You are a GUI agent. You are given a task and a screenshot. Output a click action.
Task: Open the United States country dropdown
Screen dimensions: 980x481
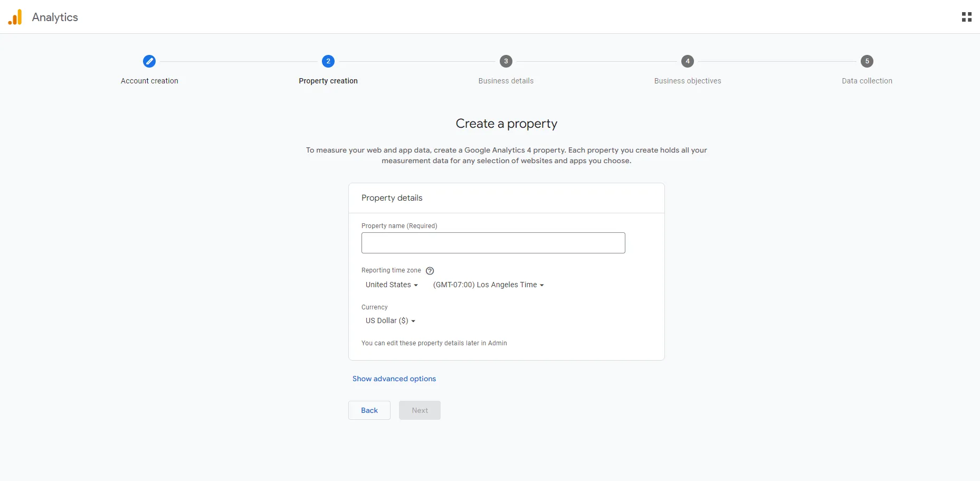[x=391, y=285]
